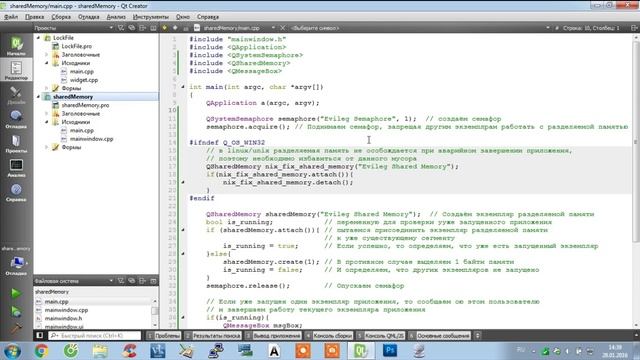Open Photoshop from the taskbar
Image resolution: width=640 pixels, height=360 pixels.
tap(390, 351)
